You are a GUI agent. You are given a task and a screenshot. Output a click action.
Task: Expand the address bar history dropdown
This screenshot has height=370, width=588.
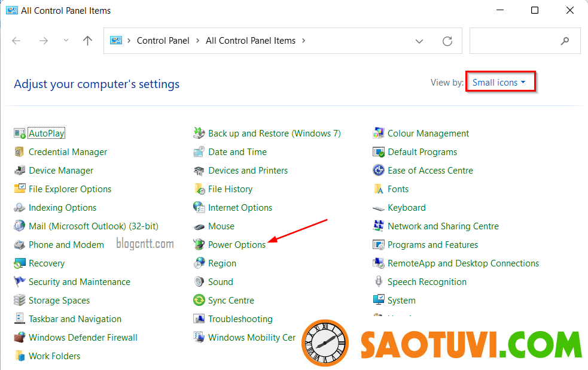pyautogui.click(x=419, y=41)
